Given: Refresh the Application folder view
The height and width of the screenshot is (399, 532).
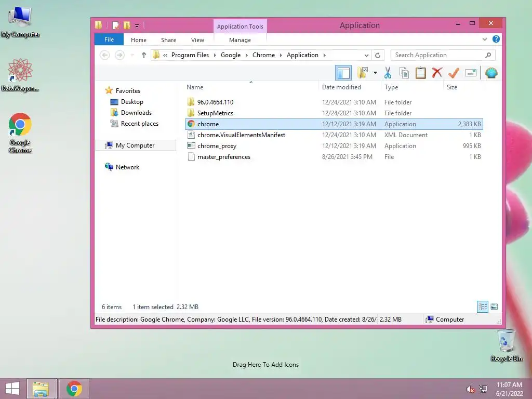Looking at the screenshot, I should [x=378, y=55].
